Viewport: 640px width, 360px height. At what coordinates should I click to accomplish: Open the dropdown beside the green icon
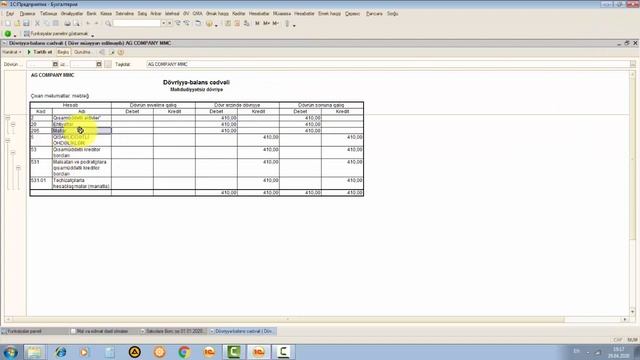[x=15, y=35]
